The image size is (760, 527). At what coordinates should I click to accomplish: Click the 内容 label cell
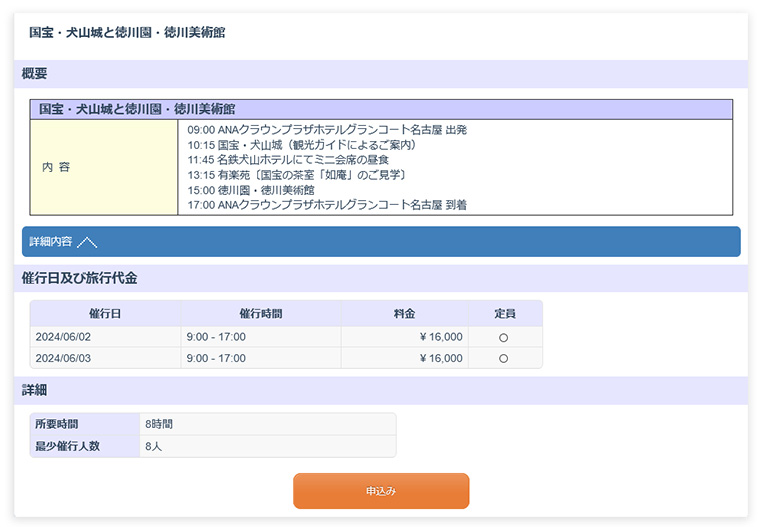pos(56,168)
